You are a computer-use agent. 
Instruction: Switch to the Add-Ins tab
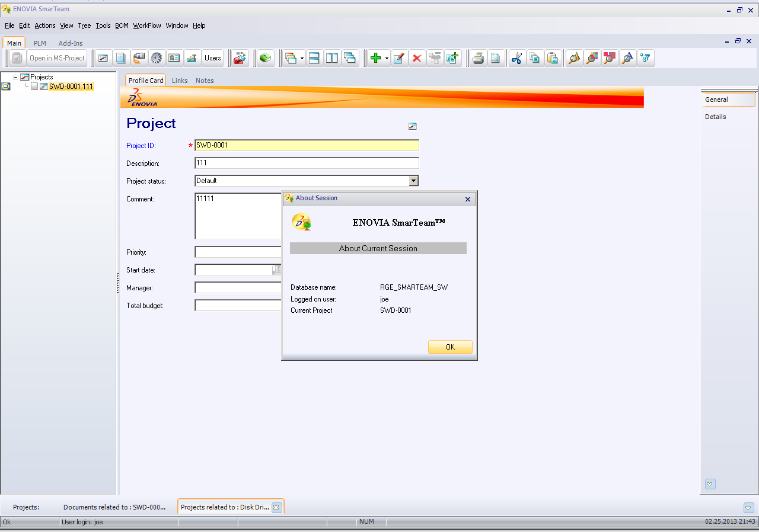point(71,43)
